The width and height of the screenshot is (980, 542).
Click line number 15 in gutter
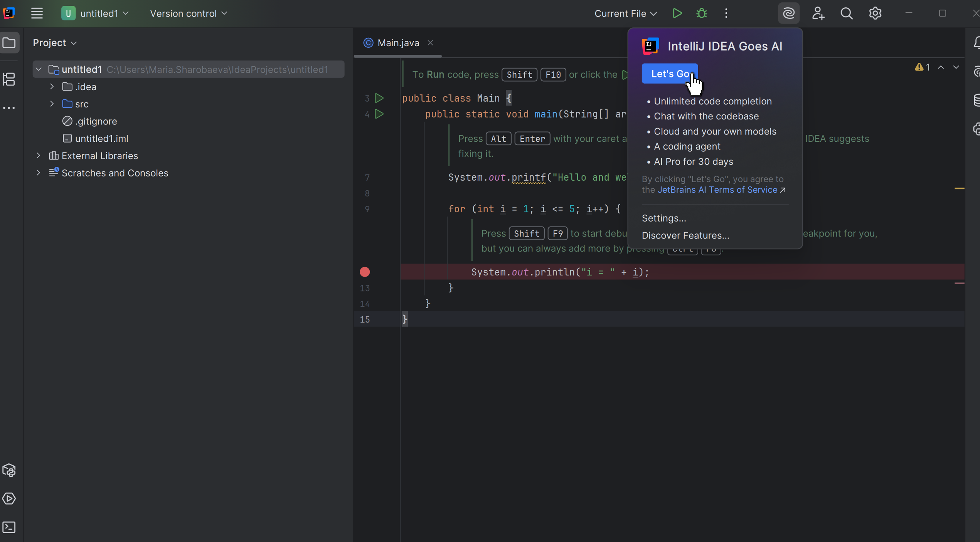pos(365,319)
